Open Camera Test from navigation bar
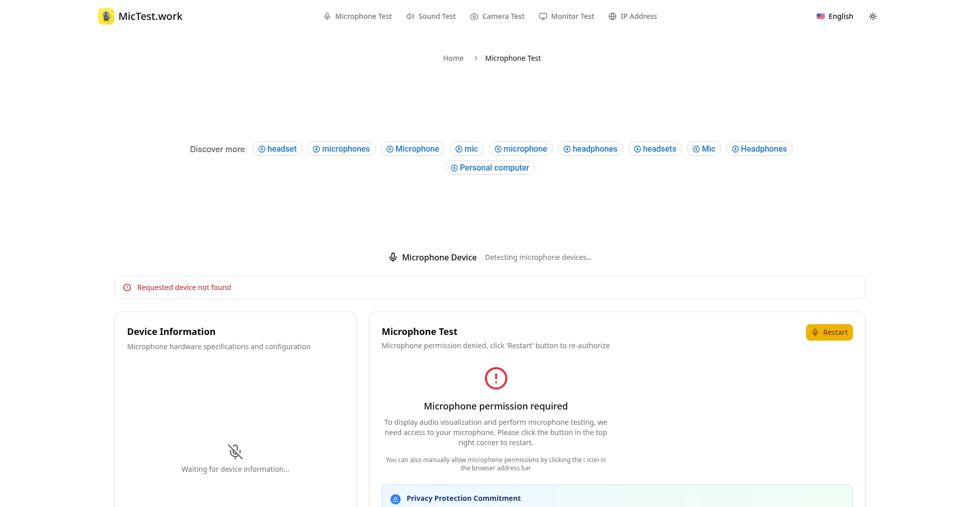The width and height of the screenshot is (980, 507). 497,16
